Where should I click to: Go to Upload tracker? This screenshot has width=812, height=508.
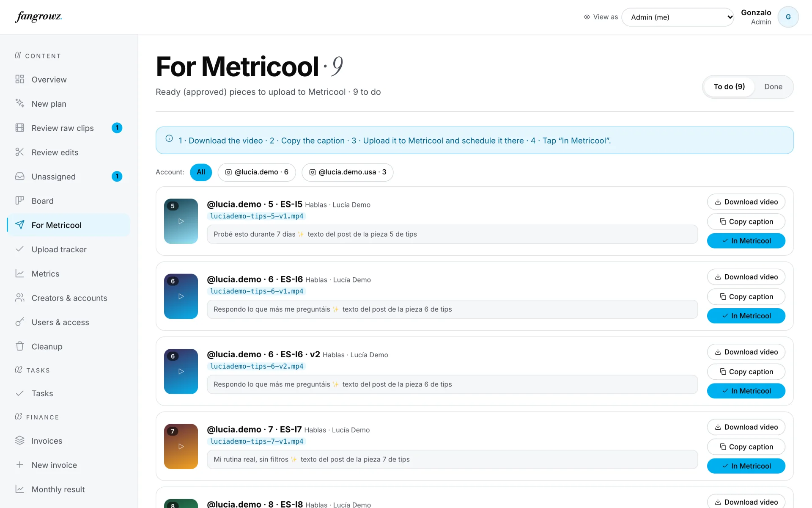tap(69, 249)
